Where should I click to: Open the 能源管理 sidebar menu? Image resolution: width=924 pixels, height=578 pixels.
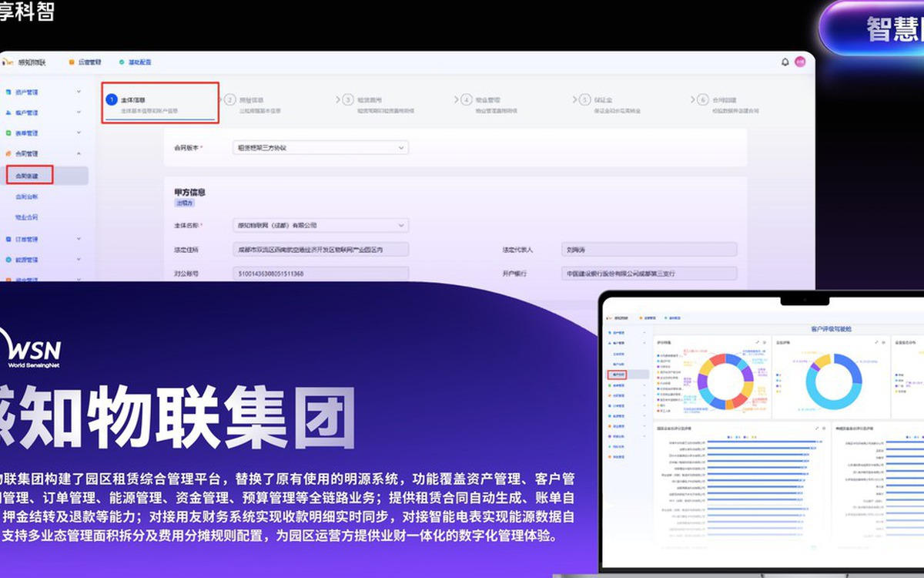pyautogui.click(x=42, y=260)
